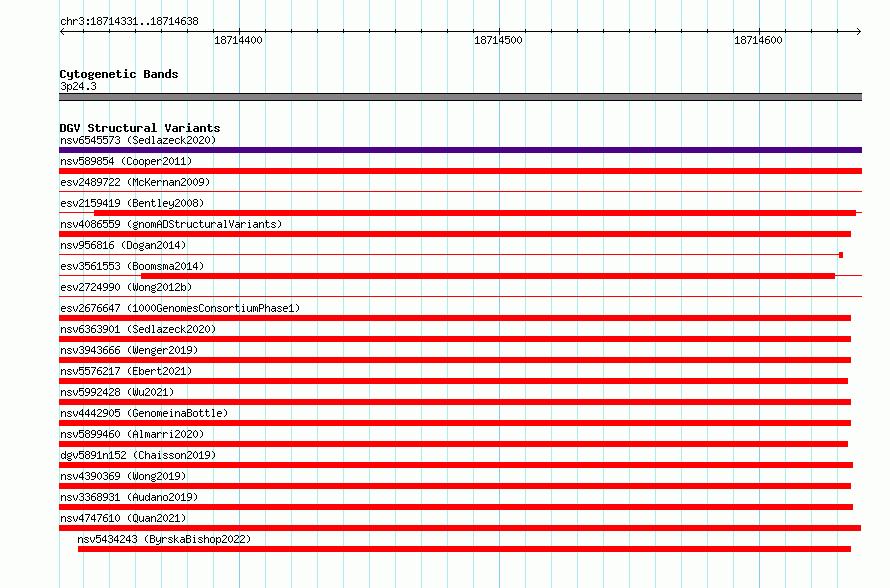
Task: Click the nsv6545573 (Sedlazeck2020) variant label
Action: (x=138, y=140)
